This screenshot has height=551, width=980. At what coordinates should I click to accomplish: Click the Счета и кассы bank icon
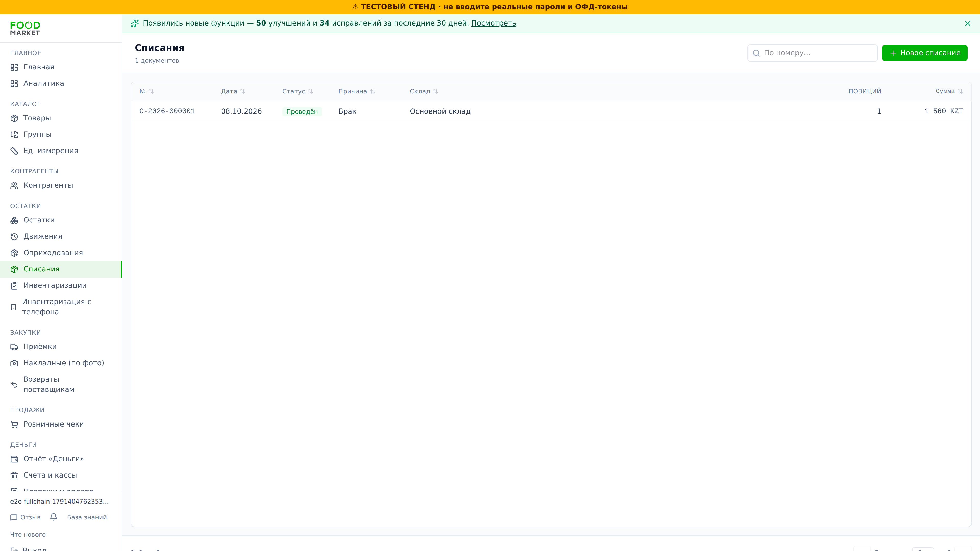coord(14,475)
